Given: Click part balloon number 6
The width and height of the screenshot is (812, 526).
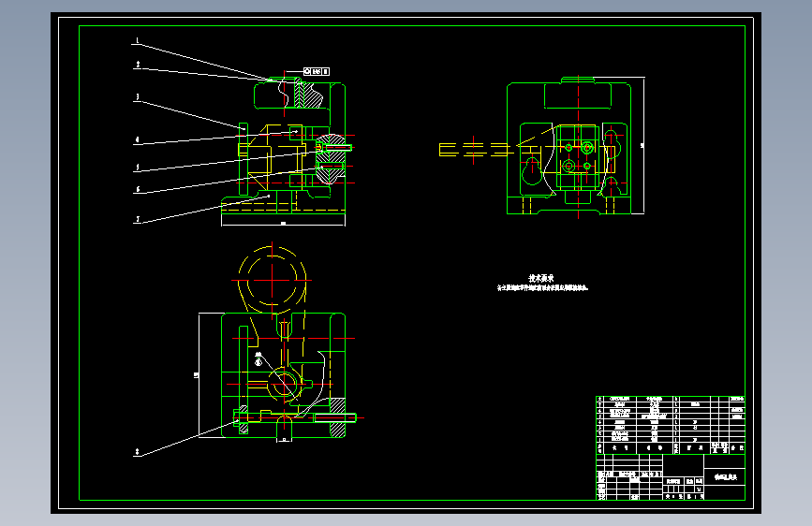Looking at the screenshot, I should tap(138, 189).
